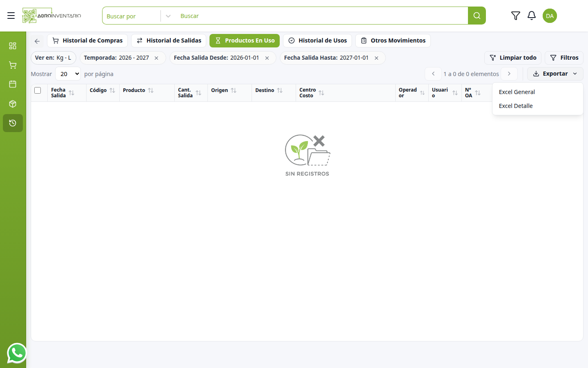Switch to Historial de Usos tab
Image resolution: width=588 pixels, height=368 pixels.
pos(317,40)
